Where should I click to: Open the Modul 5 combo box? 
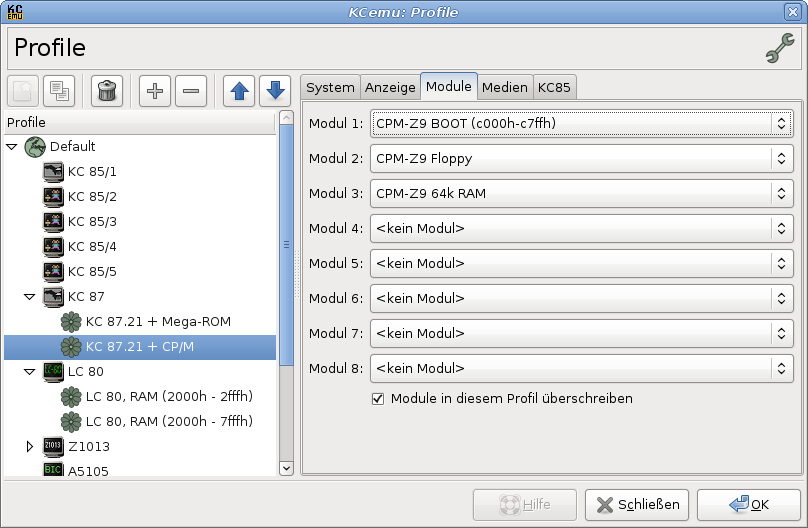point(581,264)
